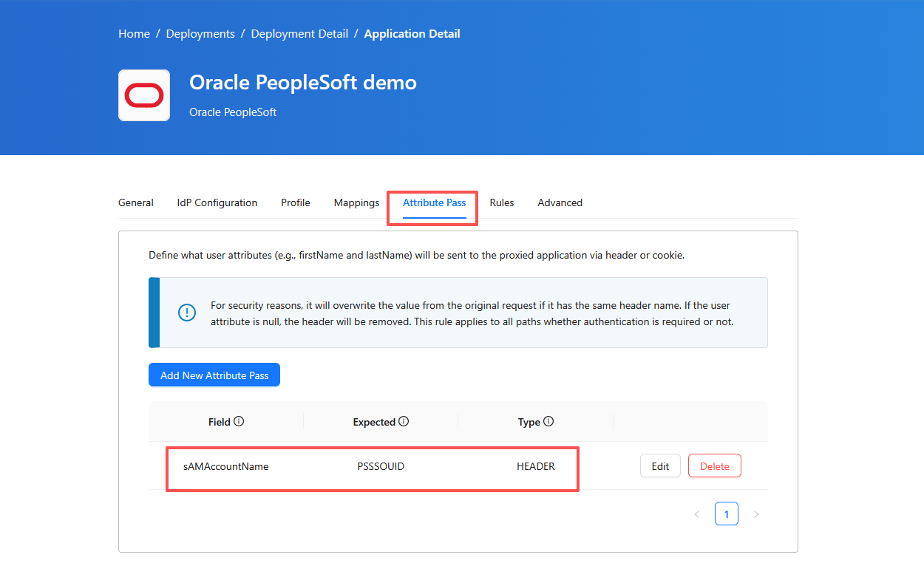
Task: Click the HEADER type cell
Action: coord(536,466)
